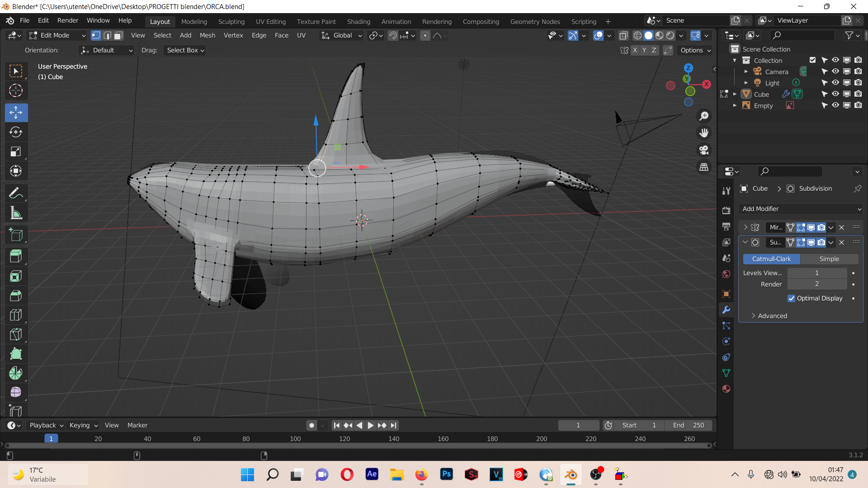Toggle X axis mirror option
Image resolution: width=868 pixels, height=488 pixels.
(x=635, y=50)
